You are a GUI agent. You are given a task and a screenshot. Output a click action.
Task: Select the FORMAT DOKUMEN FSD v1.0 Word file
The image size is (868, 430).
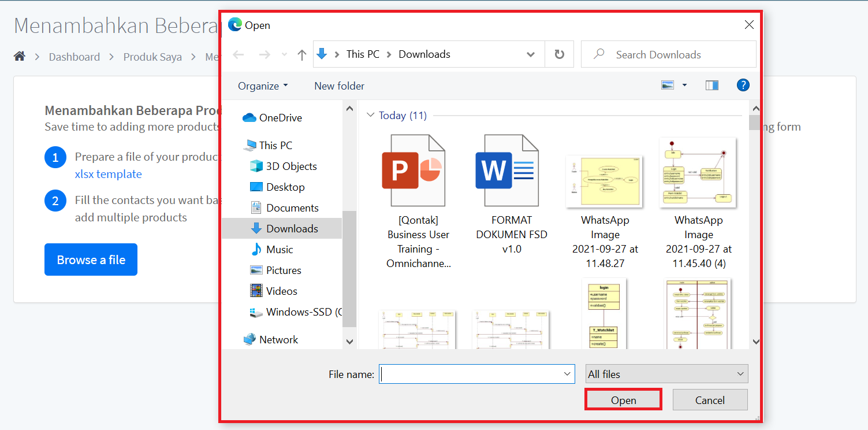click(x=512, y=195)
